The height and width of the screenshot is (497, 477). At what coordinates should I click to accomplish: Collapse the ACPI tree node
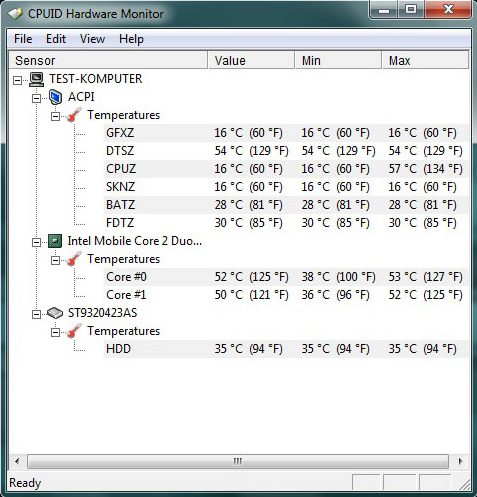(x=36, y=98)
